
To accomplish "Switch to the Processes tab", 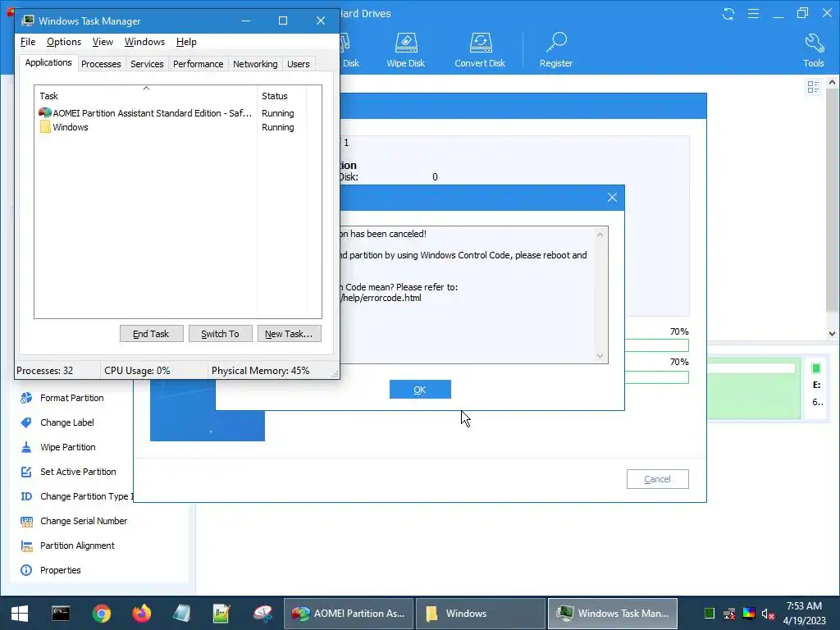I will [101, 64].
